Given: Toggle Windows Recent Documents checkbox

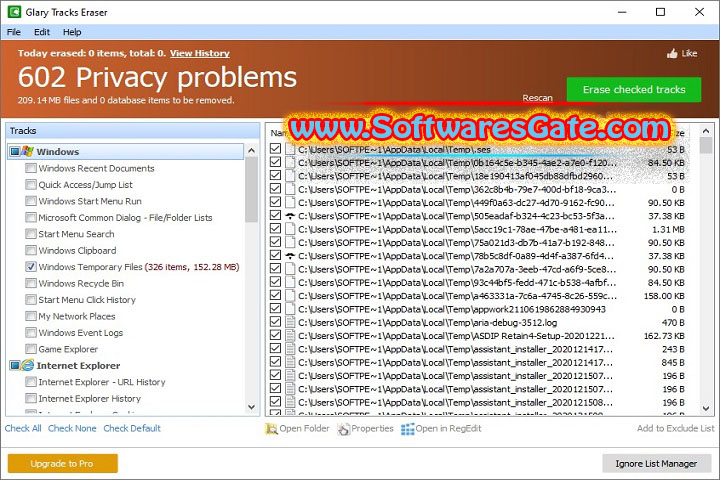Looking at the screenshot, I should click(31, 168).
